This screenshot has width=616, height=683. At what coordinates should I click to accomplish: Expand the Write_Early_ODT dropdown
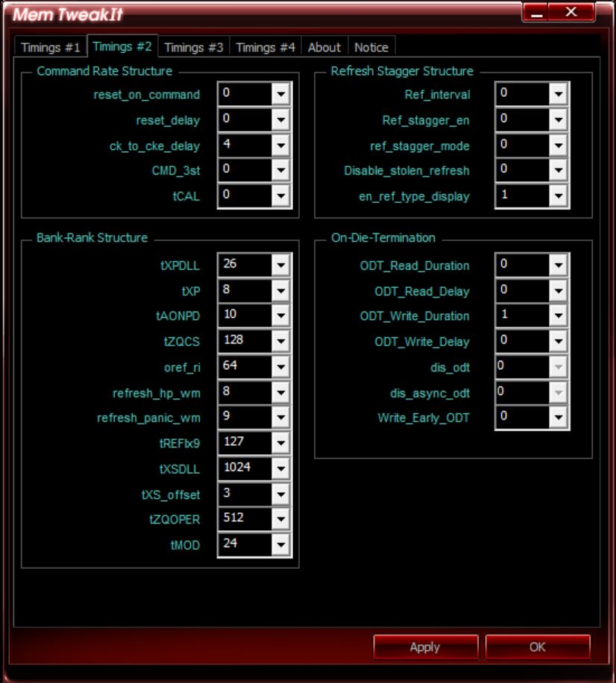558,418
